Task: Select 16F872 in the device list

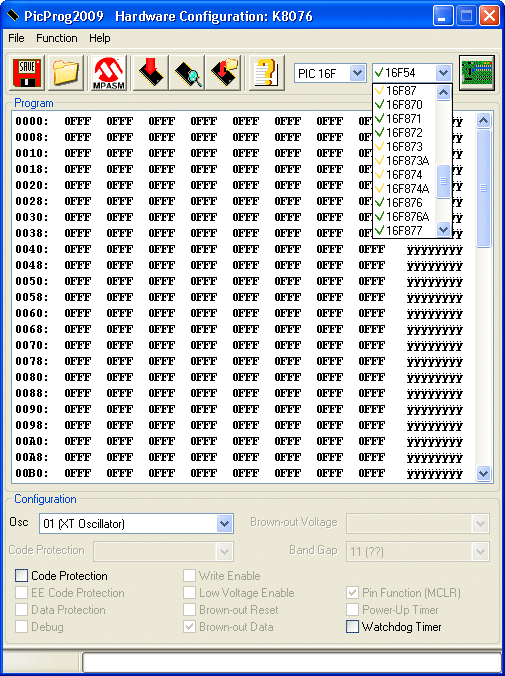Action: click(404, 133)
